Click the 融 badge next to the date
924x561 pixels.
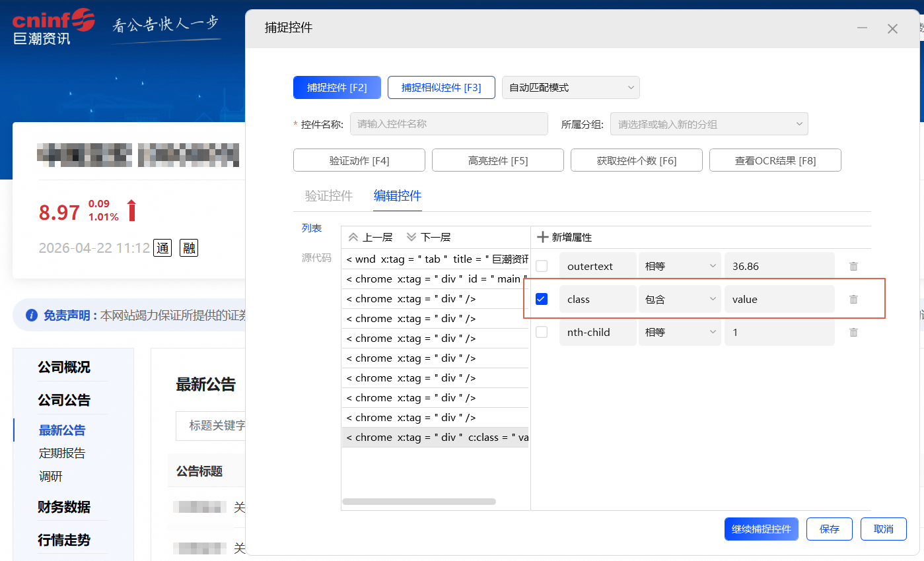[x=189, y=248]
